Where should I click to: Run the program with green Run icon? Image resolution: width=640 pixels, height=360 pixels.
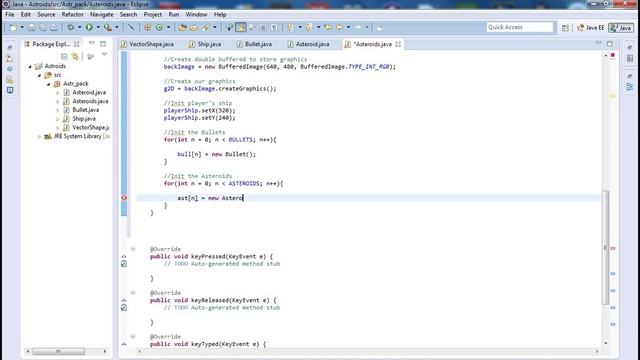[89, 27]
